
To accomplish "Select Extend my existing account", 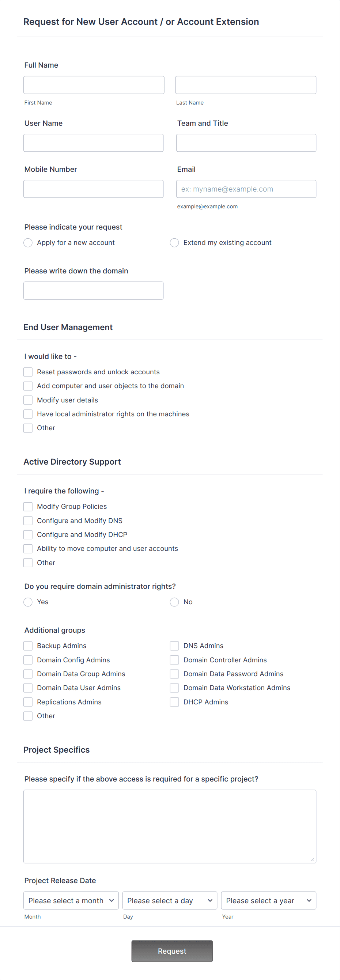I will [174, 242].
